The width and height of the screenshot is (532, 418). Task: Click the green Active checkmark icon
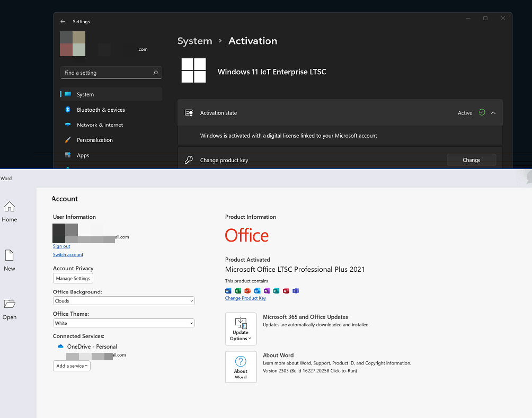(482, 112)
